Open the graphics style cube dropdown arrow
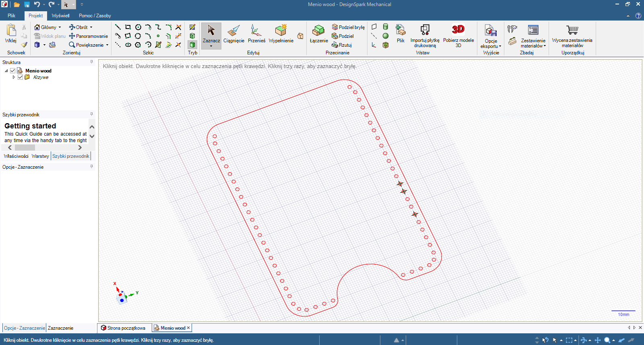This screenshot has height=345, width=644. (x=44, y=45)
